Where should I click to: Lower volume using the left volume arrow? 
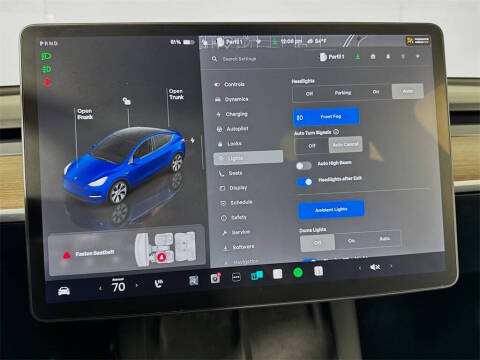click(x=360, y=268)
